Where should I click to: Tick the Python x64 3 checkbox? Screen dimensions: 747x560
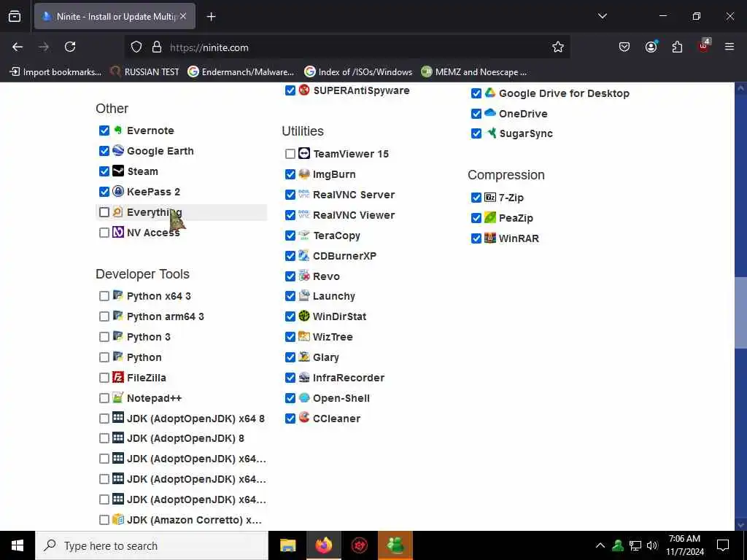point(104,296)
